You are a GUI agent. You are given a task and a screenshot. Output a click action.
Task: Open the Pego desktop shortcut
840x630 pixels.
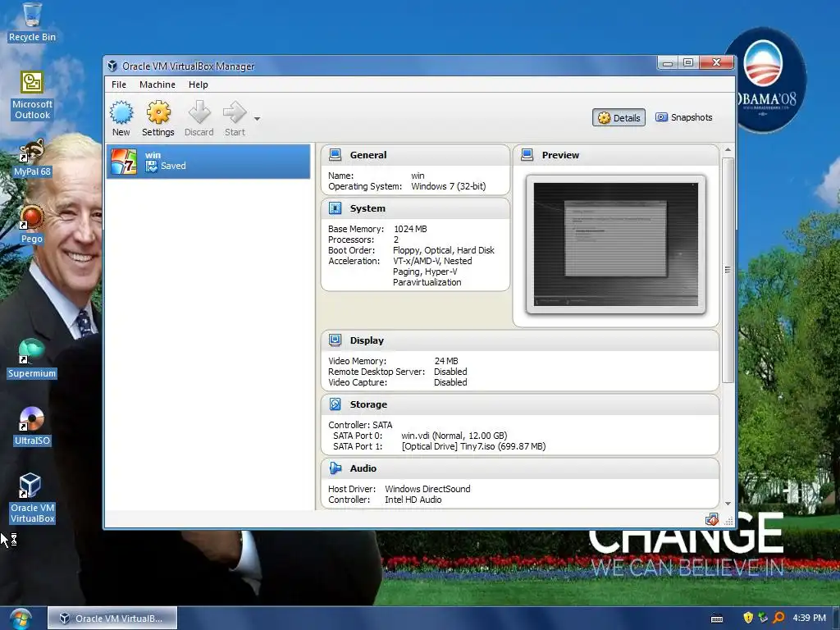32,225
